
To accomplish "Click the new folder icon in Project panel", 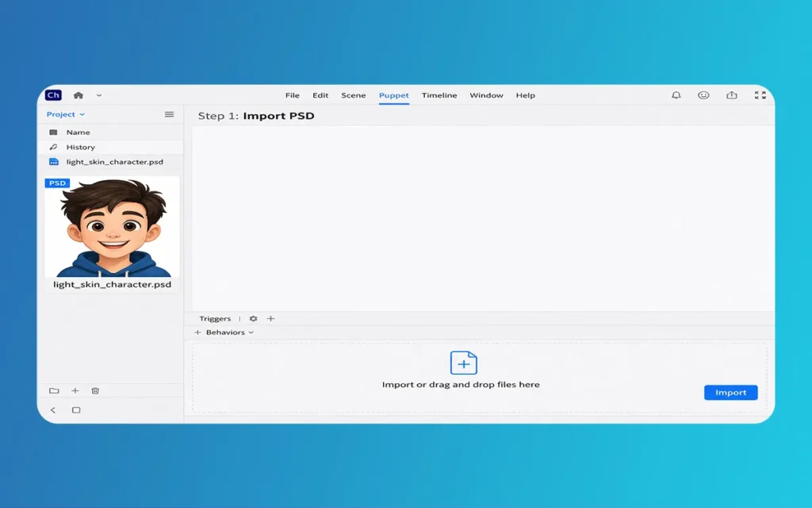I will point(54,391).
